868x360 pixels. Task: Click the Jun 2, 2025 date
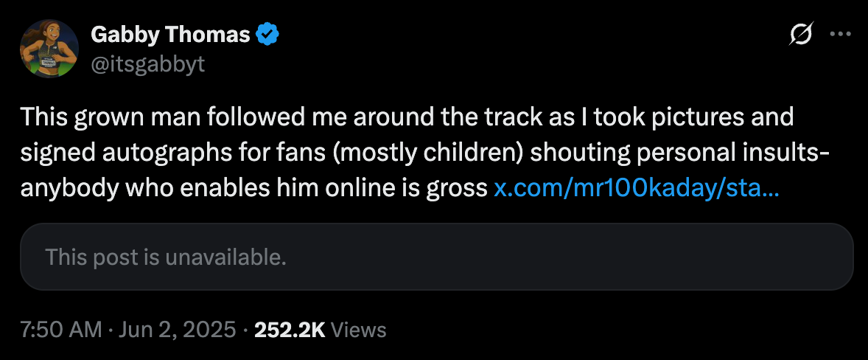[x=176, y=330]
